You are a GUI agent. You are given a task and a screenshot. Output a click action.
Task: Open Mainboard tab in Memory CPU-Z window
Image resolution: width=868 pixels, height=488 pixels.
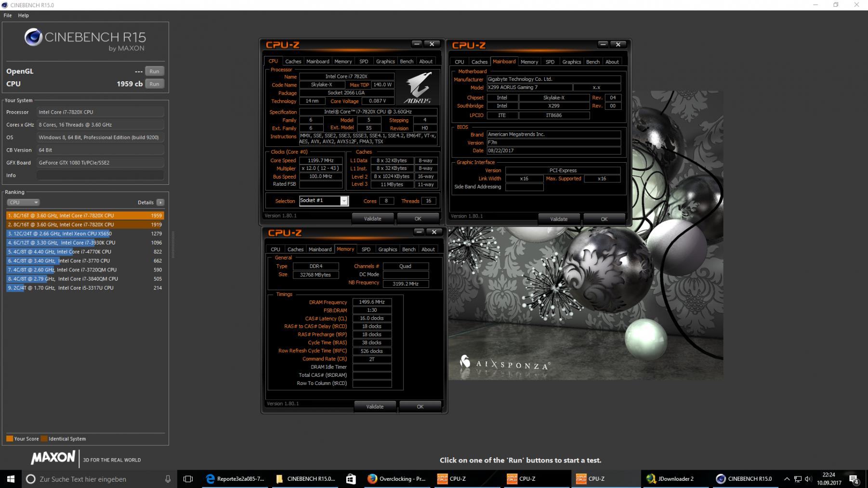tap(320, 249)
